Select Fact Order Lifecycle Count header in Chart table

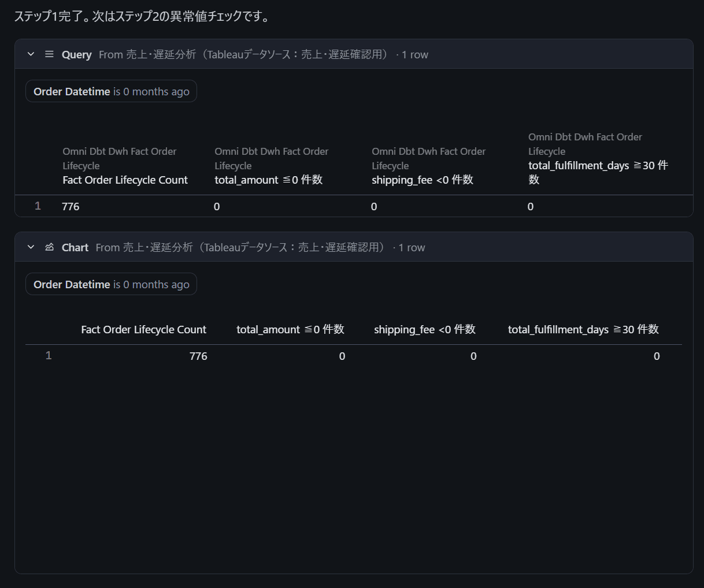pos(143,330)
